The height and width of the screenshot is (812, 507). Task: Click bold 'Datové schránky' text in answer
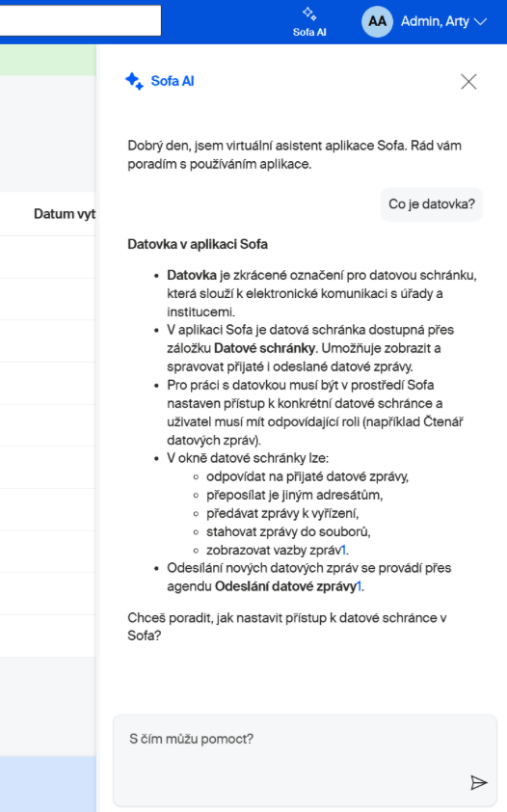pyautogui.click(x=264, y=348)
